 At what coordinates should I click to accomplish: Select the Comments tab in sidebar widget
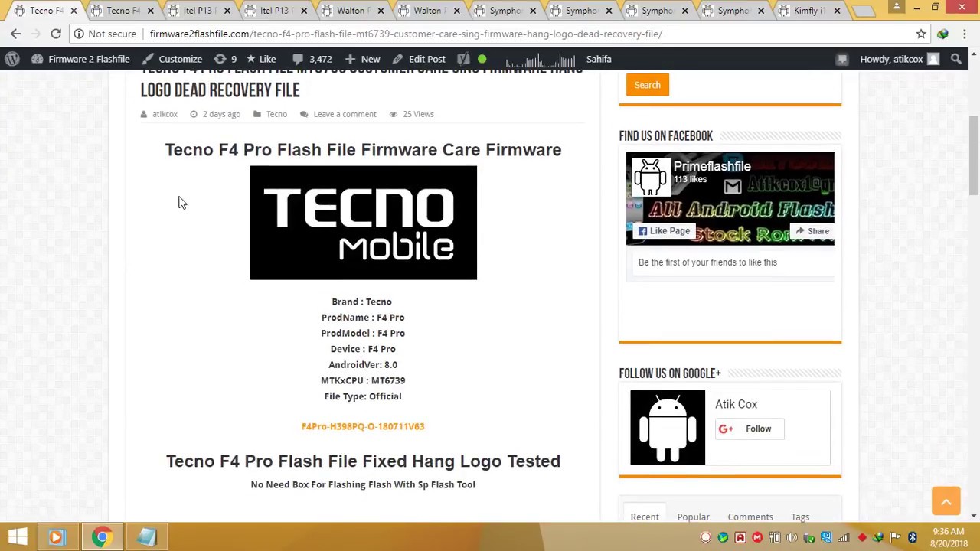(x=750, y=517)
